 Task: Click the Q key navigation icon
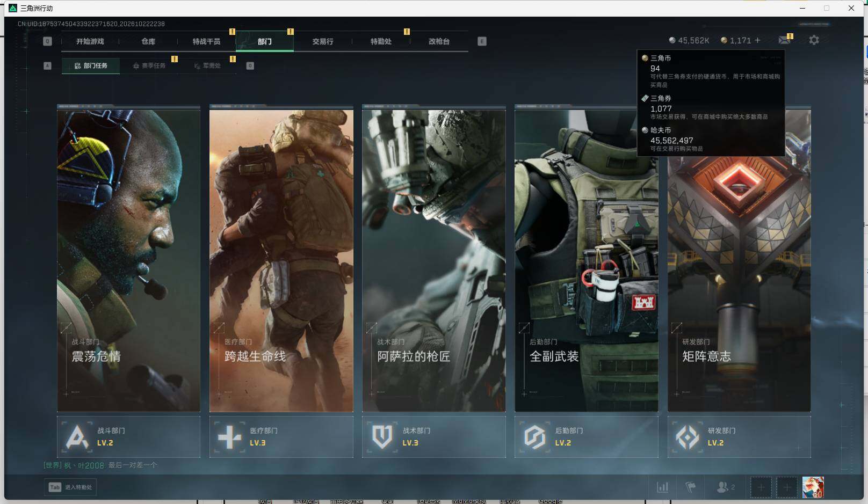[47, 41]
